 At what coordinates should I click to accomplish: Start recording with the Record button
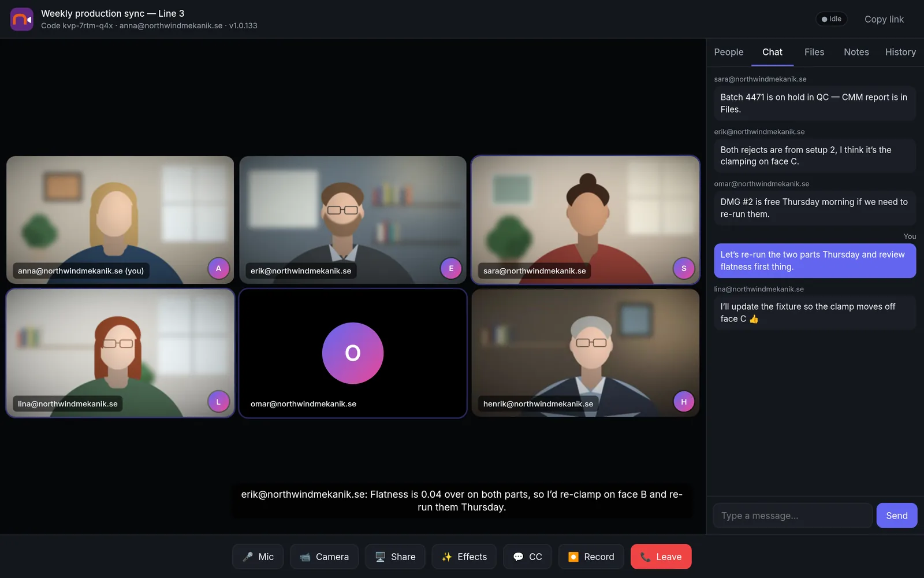pos(591,557)
